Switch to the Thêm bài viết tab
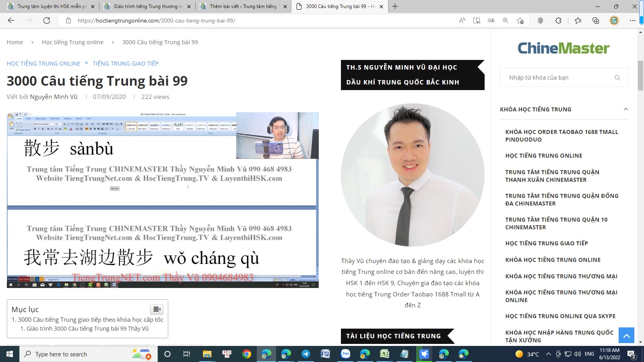The width and height of the screenshot is (644, 362). pyautogui.click(x=243, y=6)
